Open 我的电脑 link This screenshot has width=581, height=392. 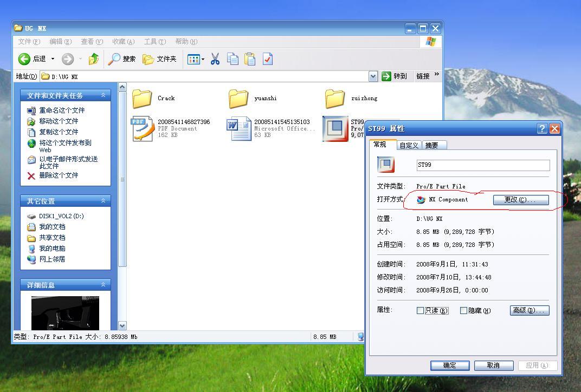point(52,249)
